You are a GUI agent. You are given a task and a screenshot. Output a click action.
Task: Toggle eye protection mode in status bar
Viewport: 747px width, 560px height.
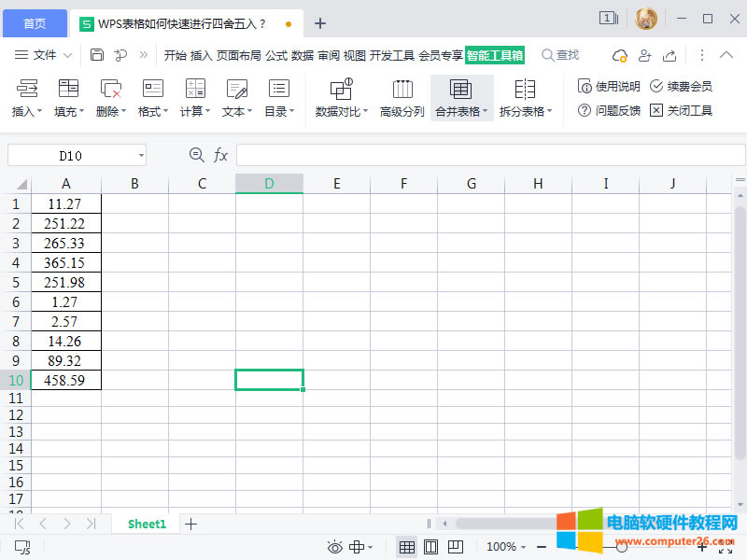coord(334,546)
